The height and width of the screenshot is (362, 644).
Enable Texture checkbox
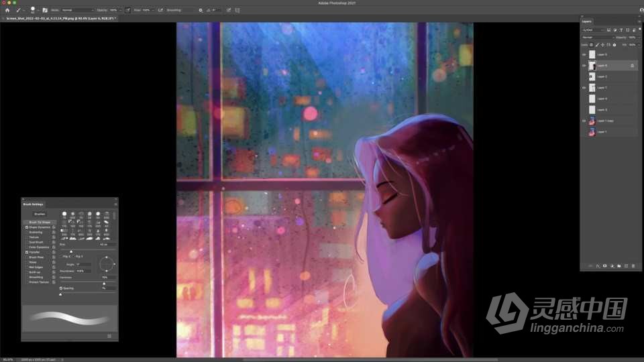(x=27, y=237)
